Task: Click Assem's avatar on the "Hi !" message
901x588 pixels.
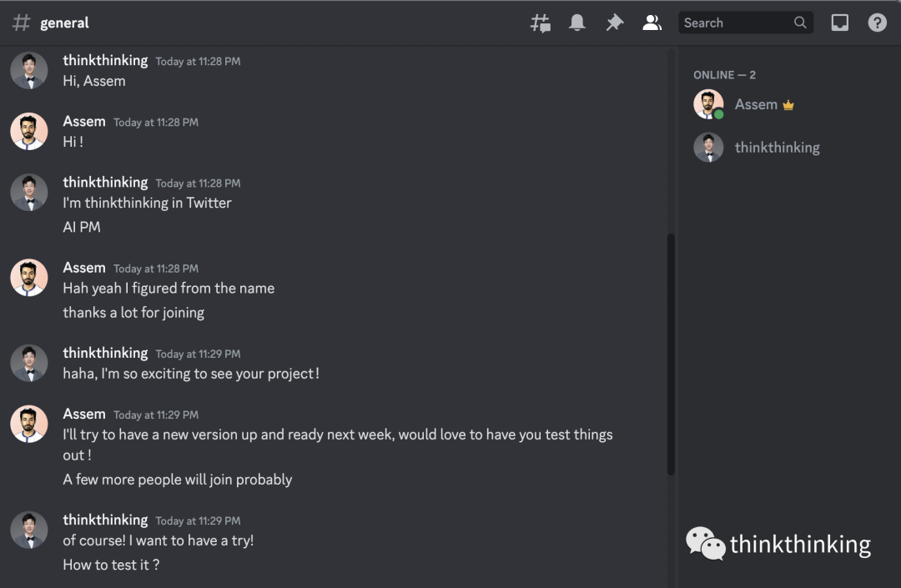Action: [x=28, y=131]
